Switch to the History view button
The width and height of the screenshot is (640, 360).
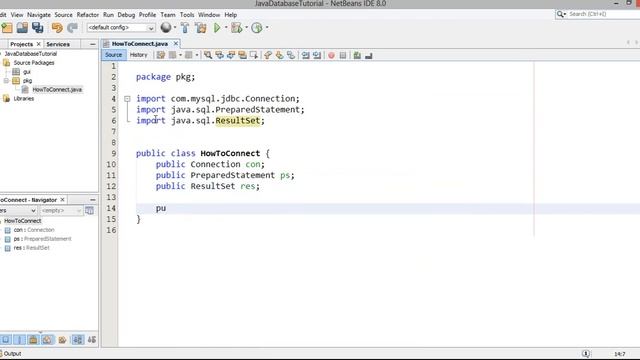click(138, 55)
